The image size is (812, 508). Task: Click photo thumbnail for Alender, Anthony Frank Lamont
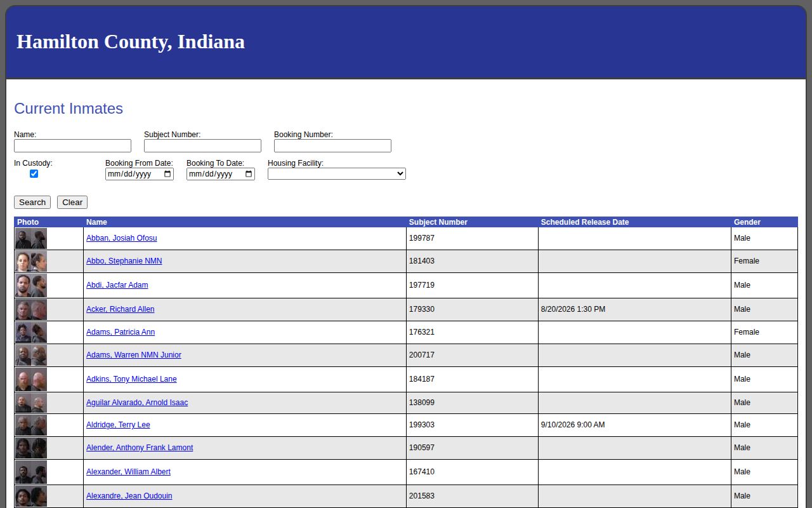(x=31, y=448)
